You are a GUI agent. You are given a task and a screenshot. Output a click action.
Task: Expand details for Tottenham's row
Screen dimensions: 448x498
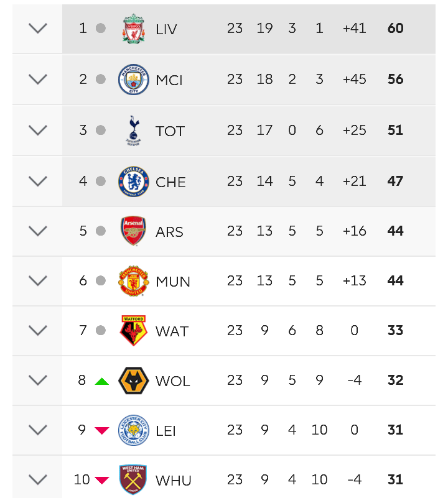pos(38,130)
